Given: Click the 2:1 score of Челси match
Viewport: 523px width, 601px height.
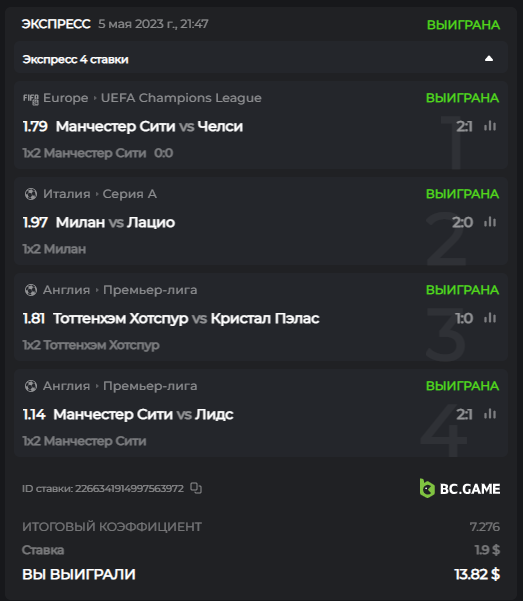Looking at the screenshot, I should 464,126.
